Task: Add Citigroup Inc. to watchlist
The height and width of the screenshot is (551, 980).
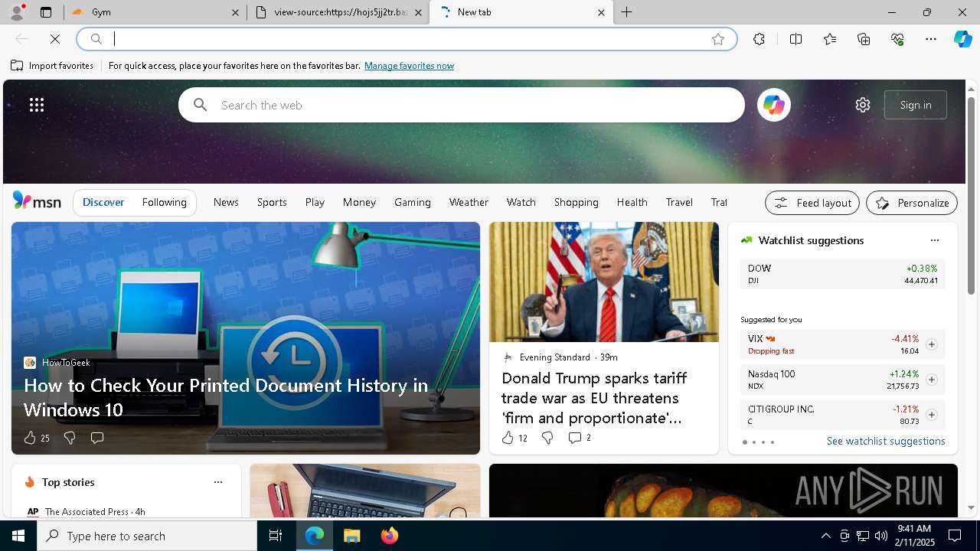Action: [x=931, y=415]
